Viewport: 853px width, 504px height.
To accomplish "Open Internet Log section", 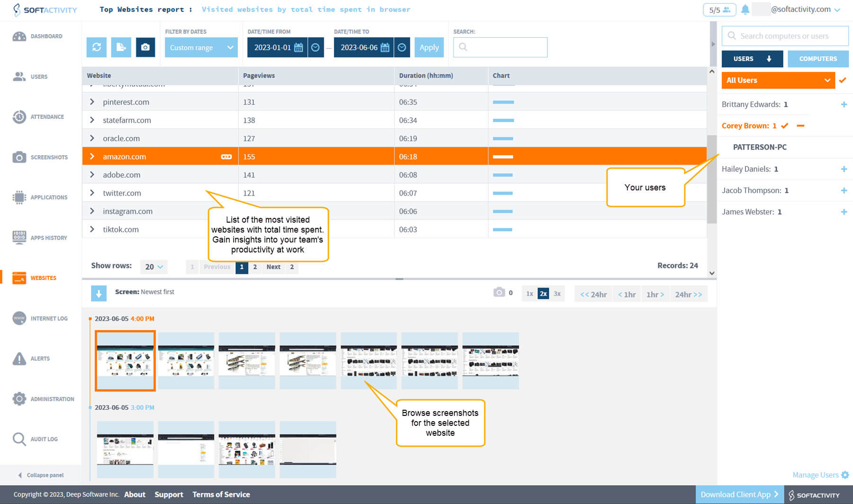I will 40,318.
